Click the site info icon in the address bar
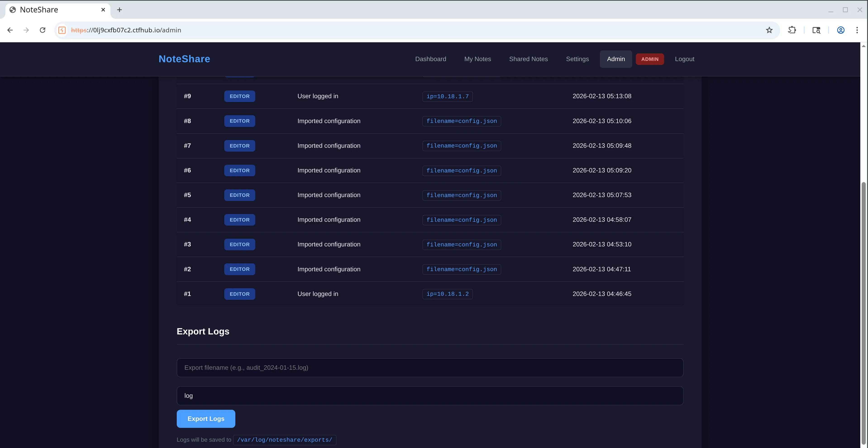The width and height of the screenshot is (868, 448). (x=62, y=30)
